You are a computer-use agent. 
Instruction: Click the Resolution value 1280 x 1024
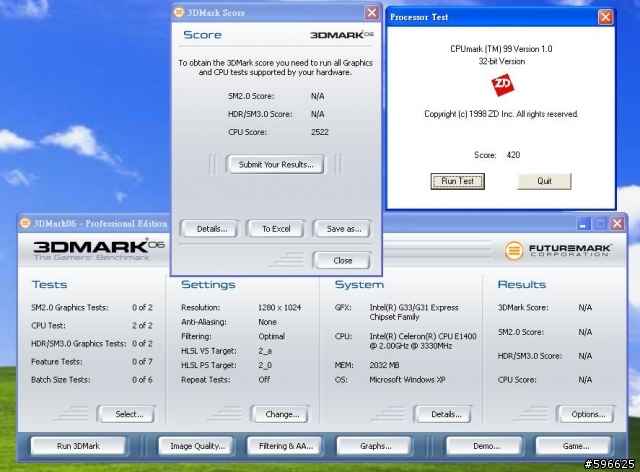[x=280, y=307]
